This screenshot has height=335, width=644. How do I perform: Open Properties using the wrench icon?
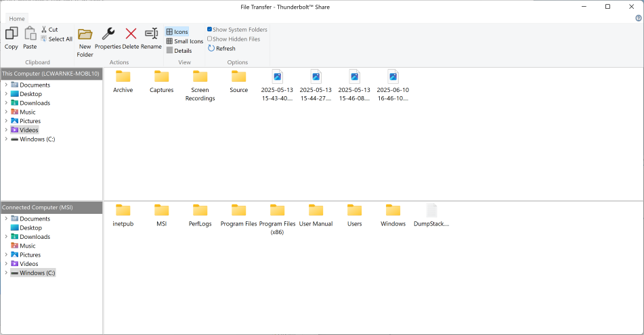[x=108, y=34]
